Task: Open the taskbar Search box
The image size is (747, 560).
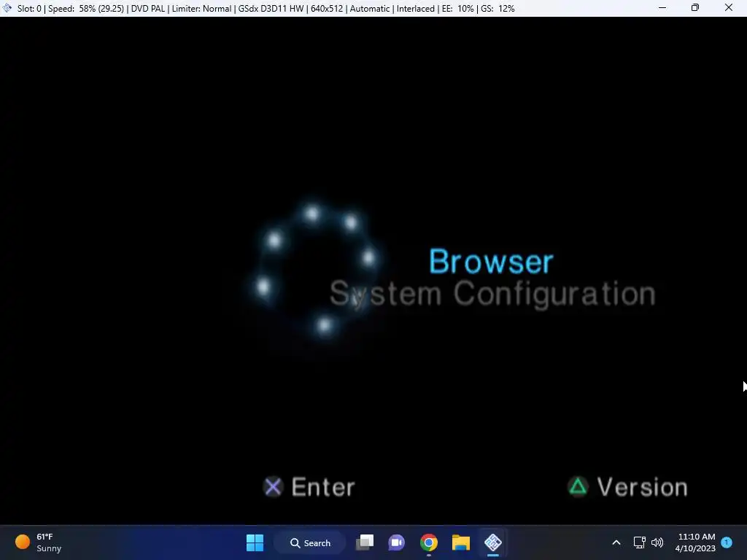Action: click(x=310, y=542)
